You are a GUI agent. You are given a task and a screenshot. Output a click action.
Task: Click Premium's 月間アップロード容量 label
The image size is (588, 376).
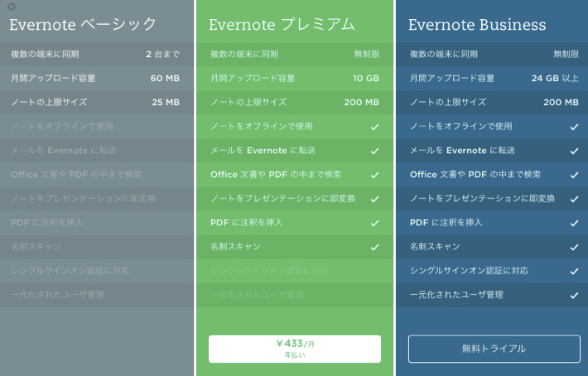(253, 79)
